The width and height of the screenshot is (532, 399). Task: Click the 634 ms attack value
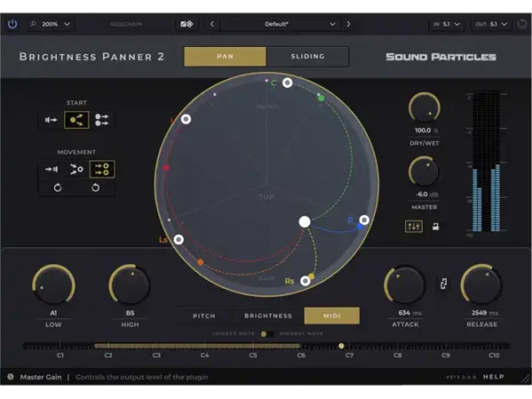410,313
